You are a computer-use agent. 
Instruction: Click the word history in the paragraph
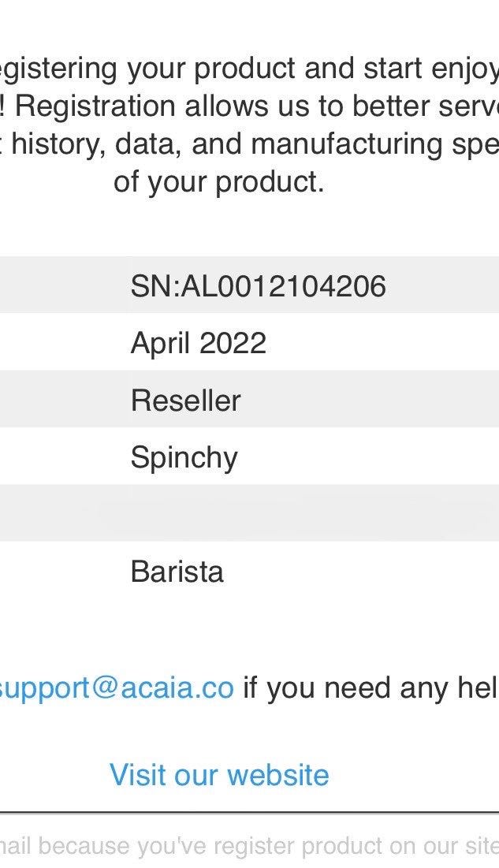click(61, 144)
